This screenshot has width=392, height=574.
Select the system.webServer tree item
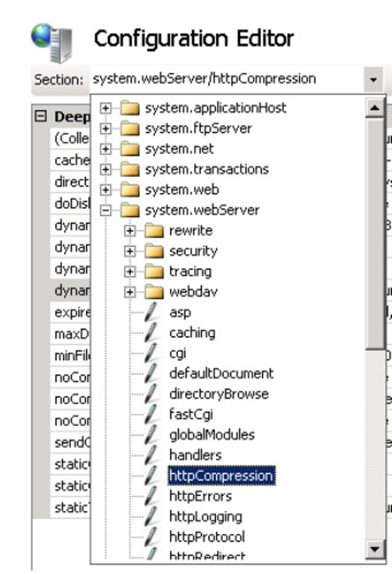click(x=203, y=210)
